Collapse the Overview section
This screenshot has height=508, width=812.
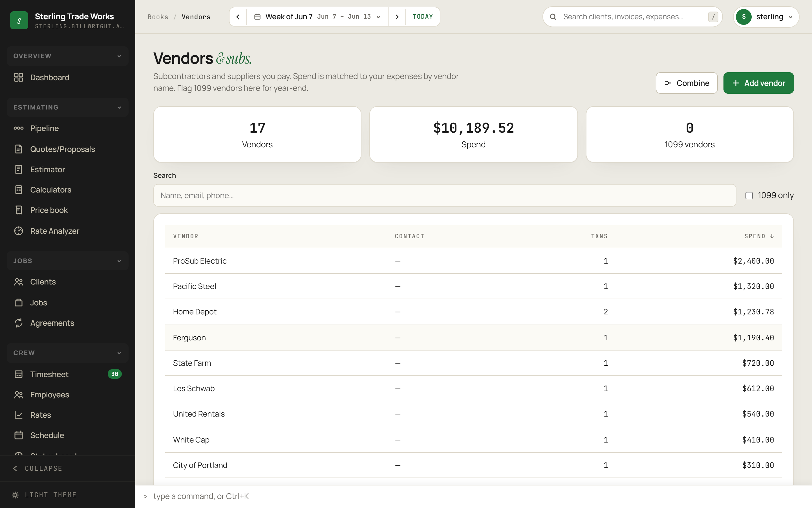pyautogui.click(x=67, y=56)
